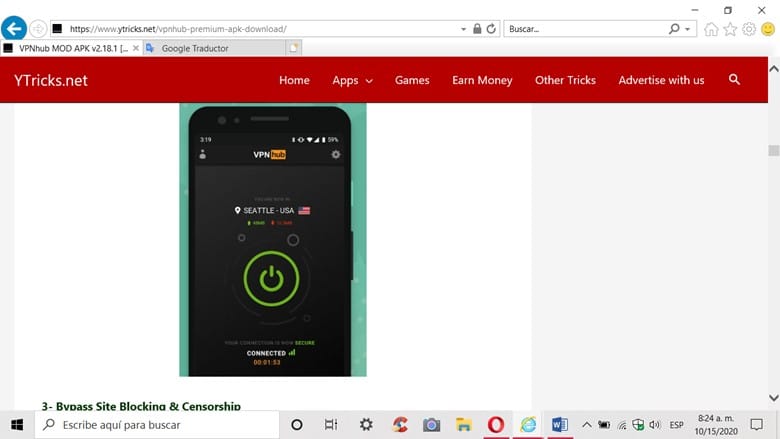Click the taskbar clock and date
Screen dimensions: 780x439
click(716, 425)
